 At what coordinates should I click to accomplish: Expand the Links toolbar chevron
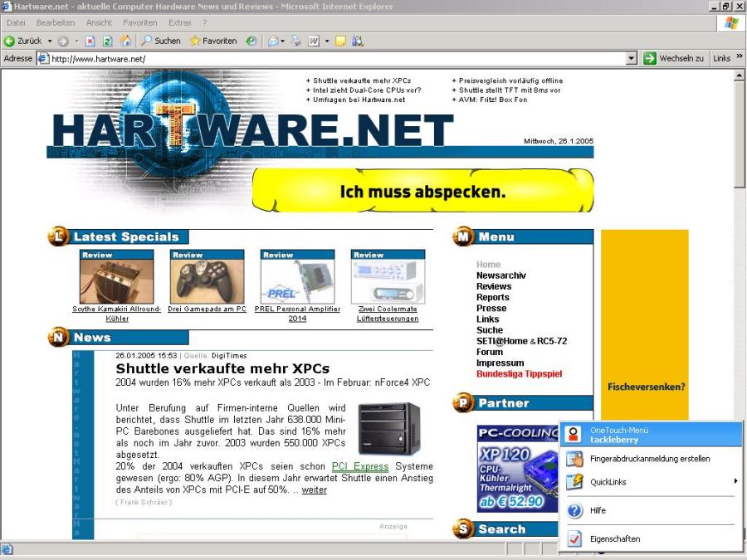(x=740, y=56)
